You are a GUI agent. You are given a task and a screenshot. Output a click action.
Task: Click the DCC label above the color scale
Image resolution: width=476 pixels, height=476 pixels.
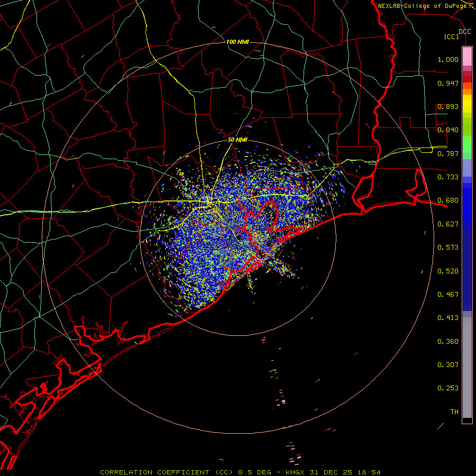pyautogui.click(x=465, y=32)
